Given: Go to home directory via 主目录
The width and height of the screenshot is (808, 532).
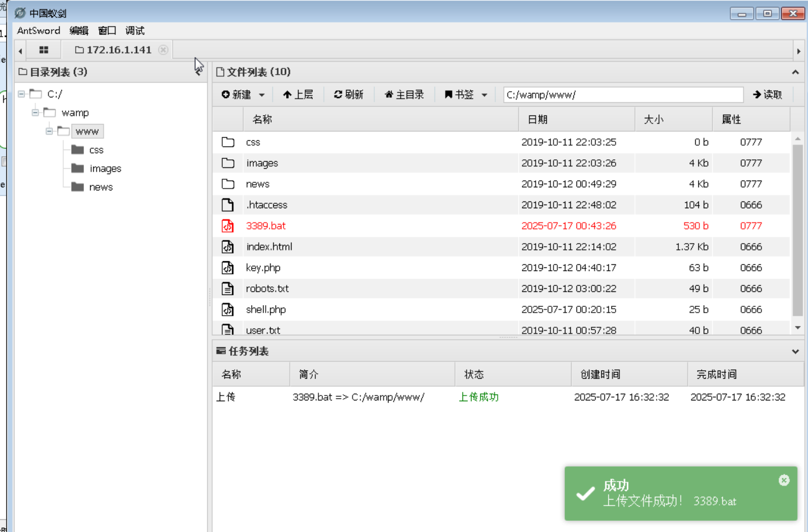Looking at the screenshot, I should (405, 94).
